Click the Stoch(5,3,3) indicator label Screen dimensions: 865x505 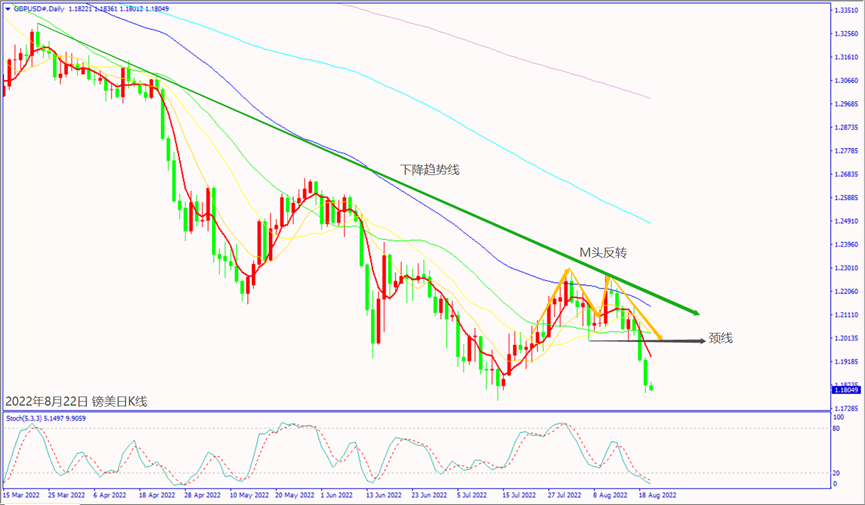pyautogui.click(x=29, y=418)
